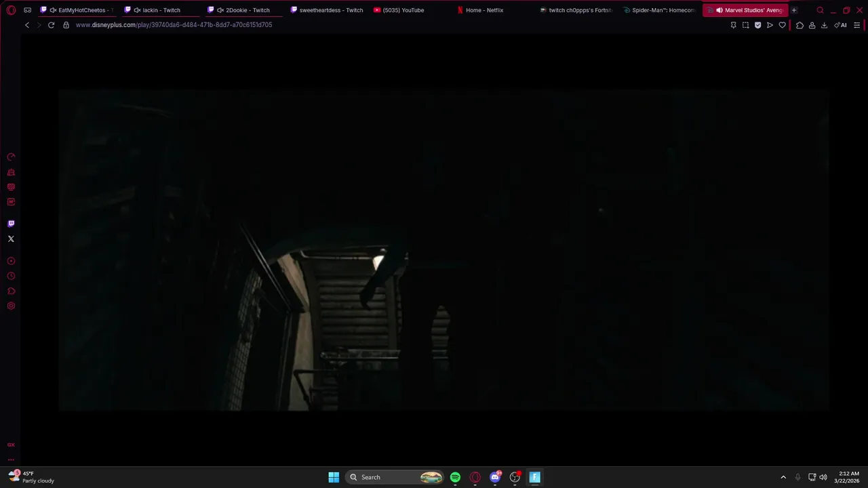The width and height of the screenshot is (868, 488).
Task: Open the AI assistant button
Action: pyautogui.click(x=841, y=25)
